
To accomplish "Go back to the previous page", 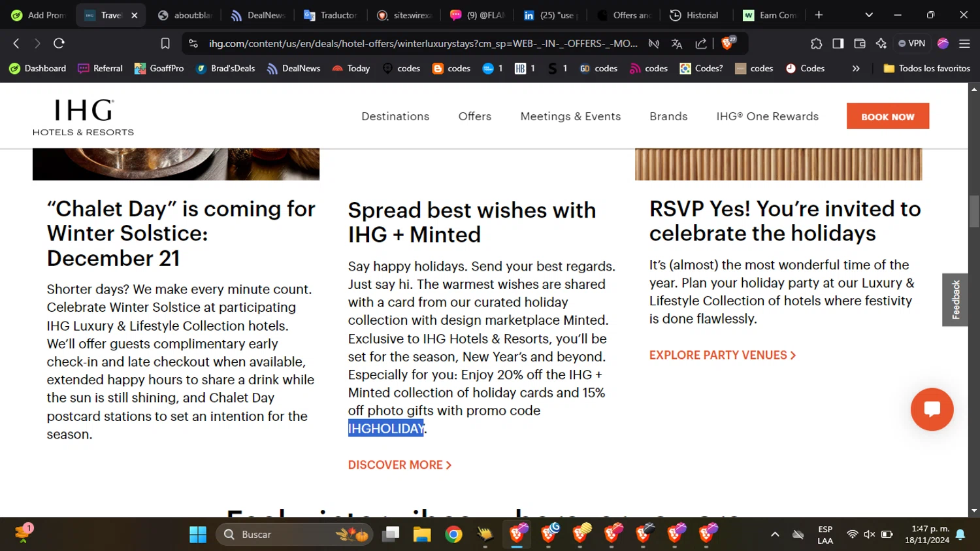I will coord(16,43).
